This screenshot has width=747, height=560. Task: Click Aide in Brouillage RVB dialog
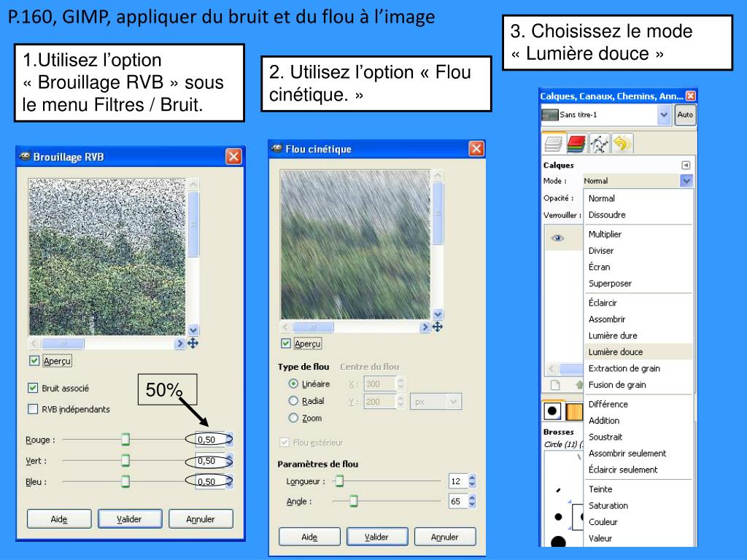coord(59,519)
